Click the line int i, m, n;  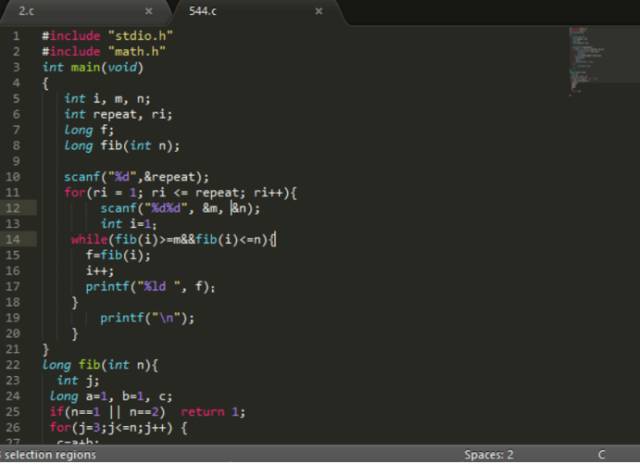point(107,98)
